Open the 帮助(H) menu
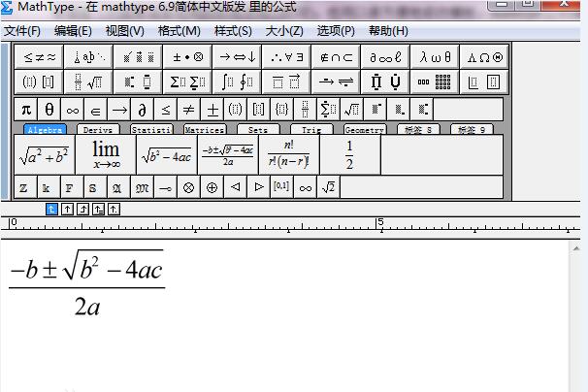588x392 pixels. [x=388, y=31]
